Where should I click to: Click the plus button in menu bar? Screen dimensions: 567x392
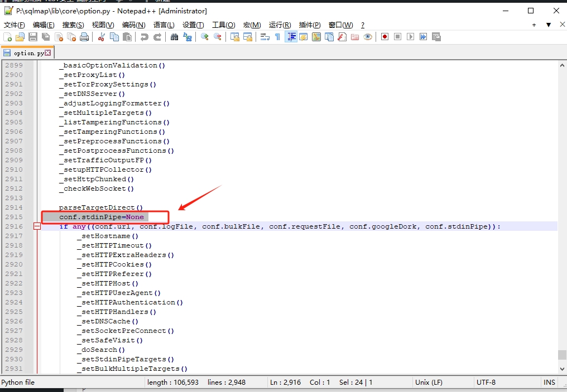tap(534, 25)
